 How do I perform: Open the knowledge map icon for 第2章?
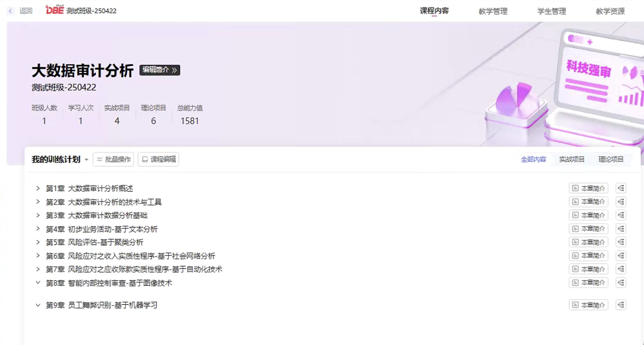(621, 202)
